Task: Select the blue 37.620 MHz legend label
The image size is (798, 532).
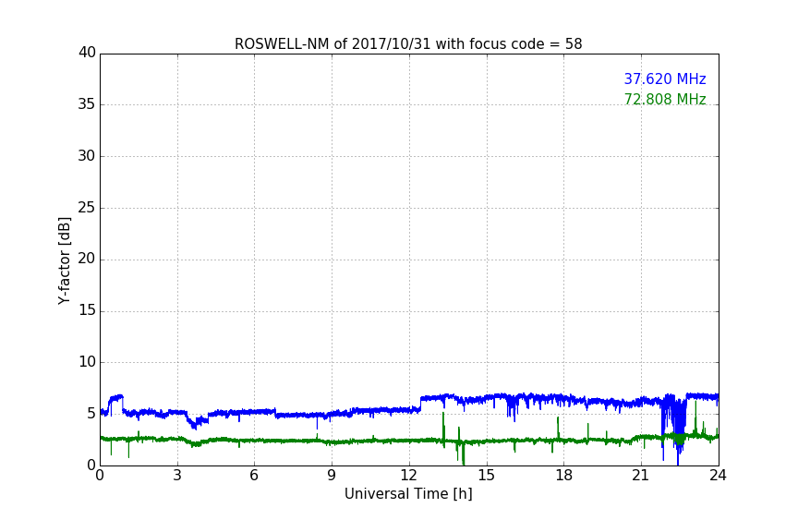Action: tap(665, 79)
